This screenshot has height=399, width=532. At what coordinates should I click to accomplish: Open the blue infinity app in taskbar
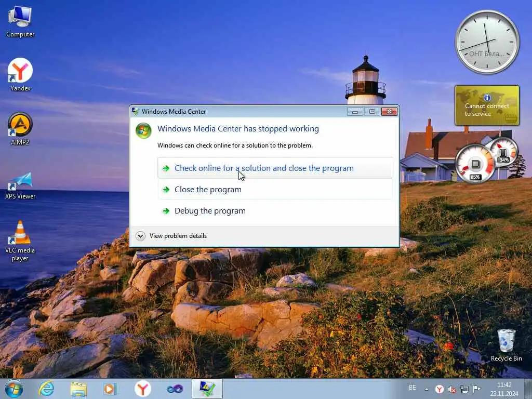[175, 389]
